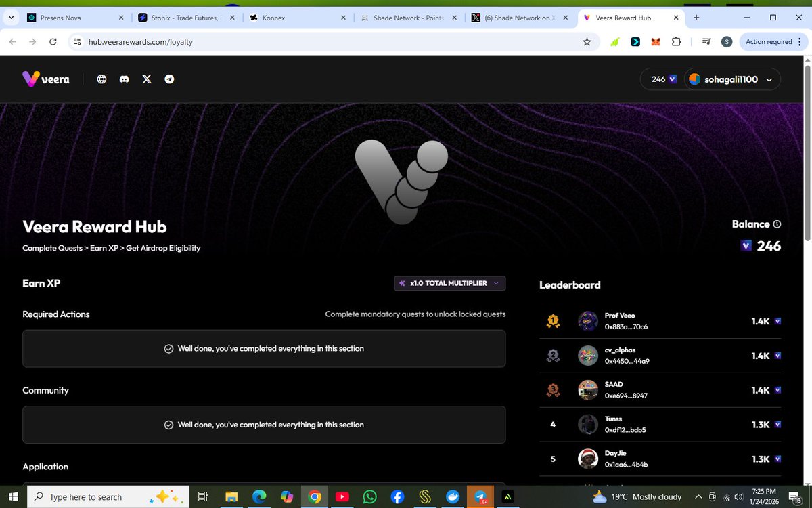Image resolution: width=812 pixels, height=508 pixels.
Task: Click the Required Actions label
Action: click(x=56, y=314)
